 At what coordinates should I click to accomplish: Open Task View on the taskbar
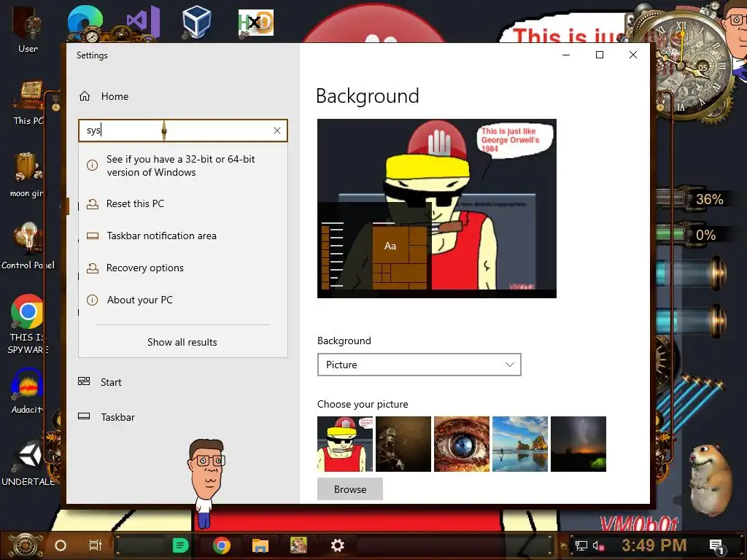point(96,545)
